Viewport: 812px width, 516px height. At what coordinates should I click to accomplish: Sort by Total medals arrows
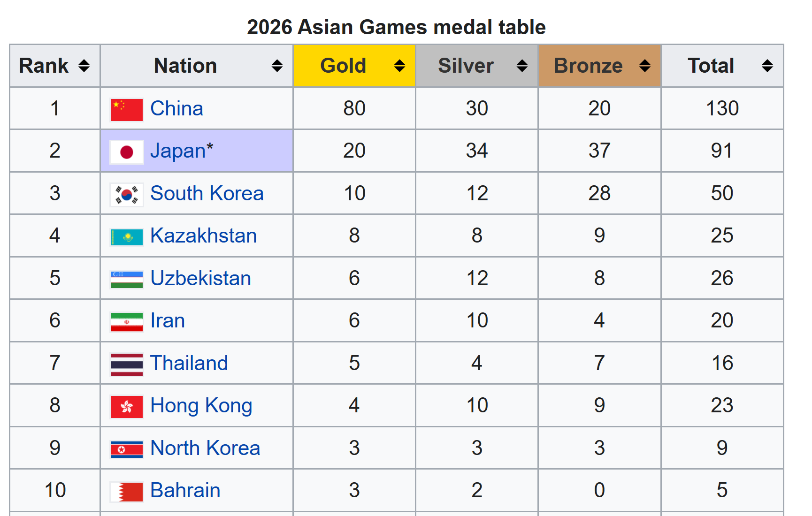point(767,66)
